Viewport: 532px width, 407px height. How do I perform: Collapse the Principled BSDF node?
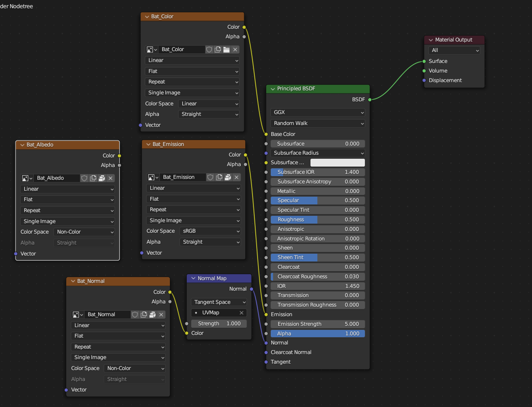(x=273, y=89)
